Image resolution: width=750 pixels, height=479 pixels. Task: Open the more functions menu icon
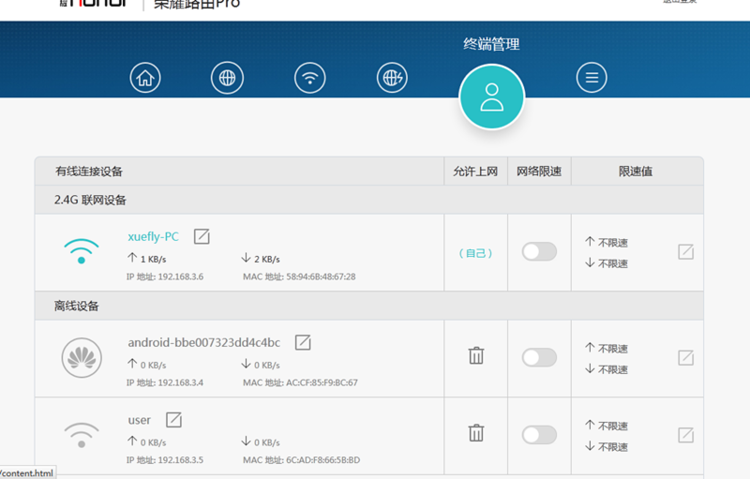(x=591, y=77)
